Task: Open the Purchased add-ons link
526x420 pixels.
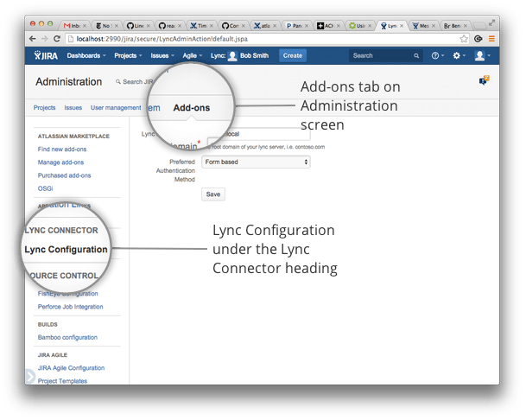Action: [64, 175]
